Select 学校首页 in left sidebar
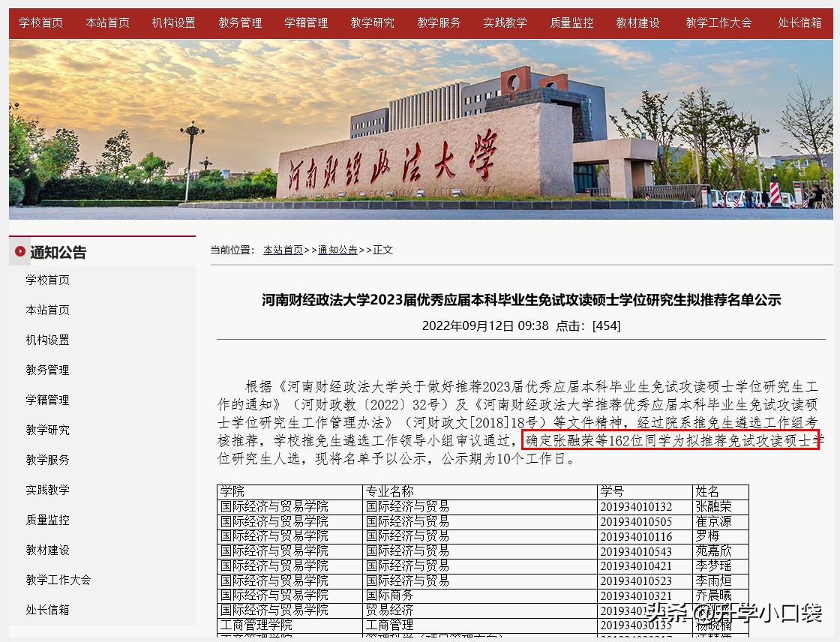 (x=47, y=280)
